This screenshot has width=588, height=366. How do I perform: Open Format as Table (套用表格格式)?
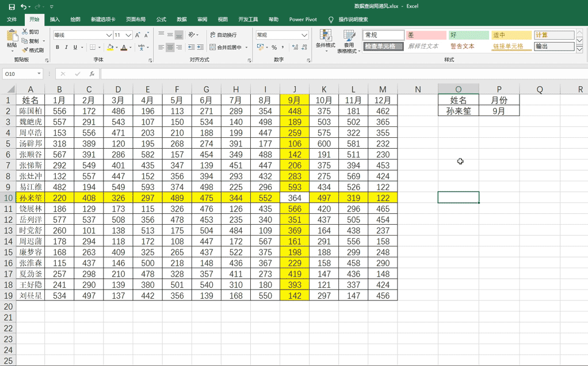349,41
